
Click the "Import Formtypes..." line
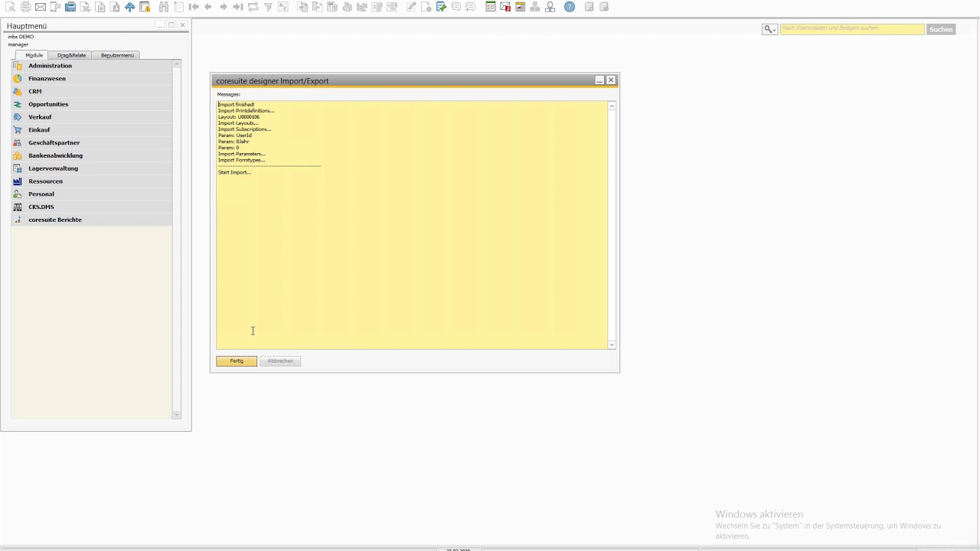241,160
